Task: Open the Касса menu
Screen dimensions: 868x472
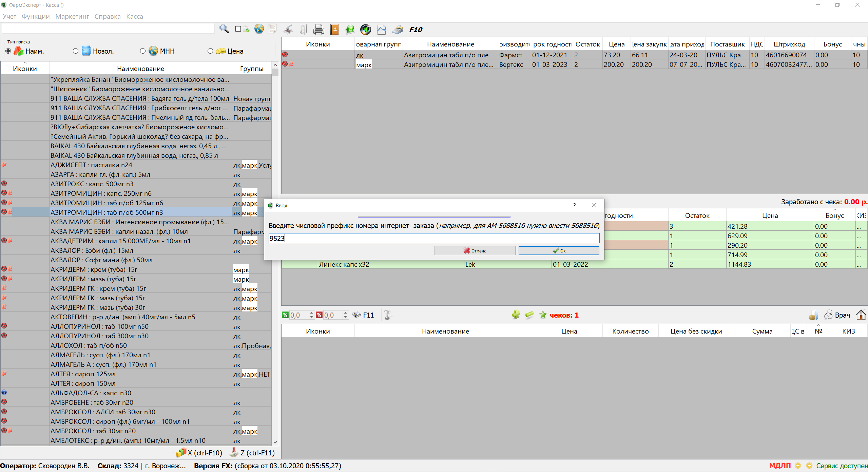Action: [x=134, y=16]
